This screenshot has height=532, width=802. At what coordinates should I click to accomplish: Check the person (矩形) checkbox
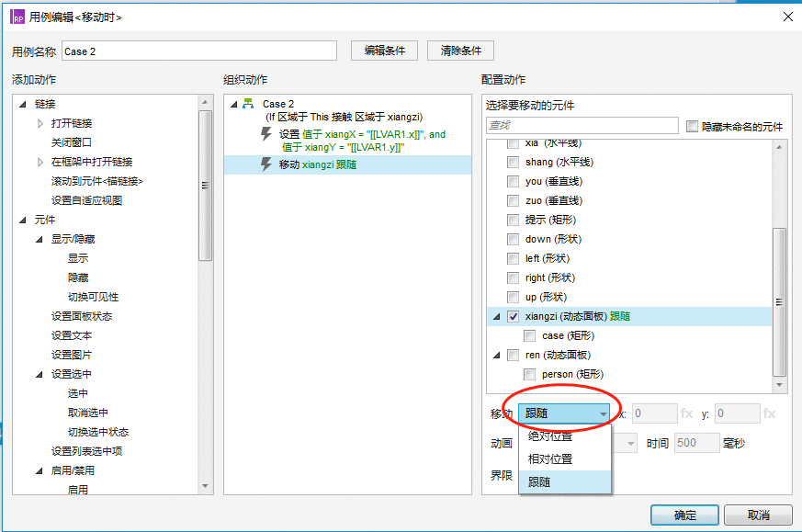click(530, 375)
